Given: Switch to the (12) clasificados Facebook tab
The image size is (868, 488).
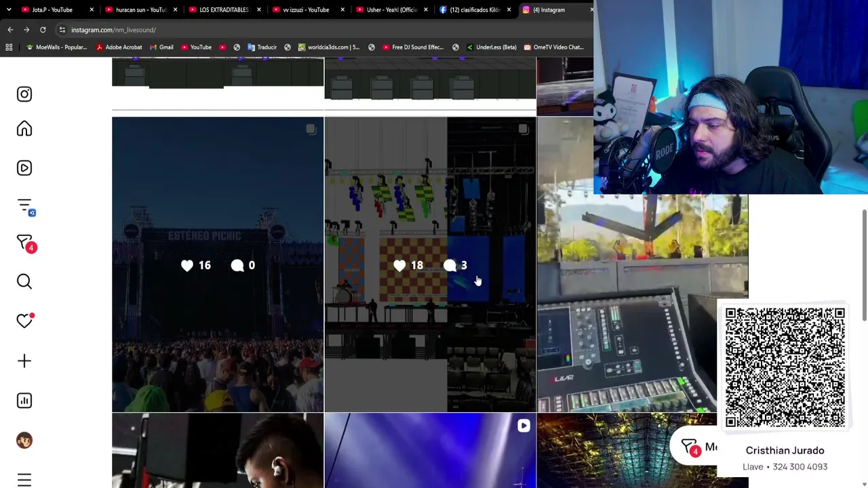Looking at the screenshot, I should tap(474, 10).
